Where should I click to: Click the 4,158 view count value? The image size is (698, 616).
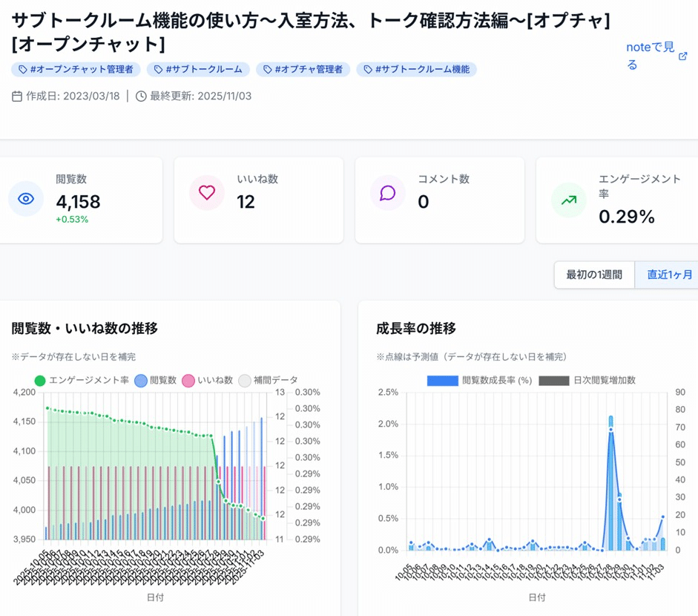point(79,202)
